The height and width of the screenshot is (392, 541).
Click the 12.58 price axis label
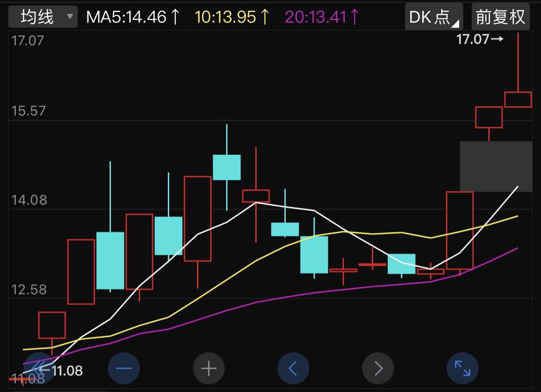(x=28, y=289)
